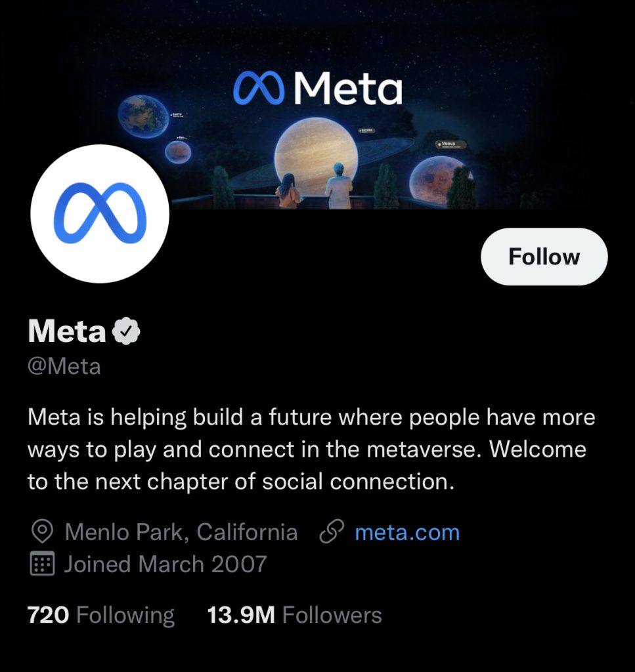Viewport: 635px width, 672px height.
Task: Click the small red planet below Earth
Action: pyautogui.click(x=178, y=152)
